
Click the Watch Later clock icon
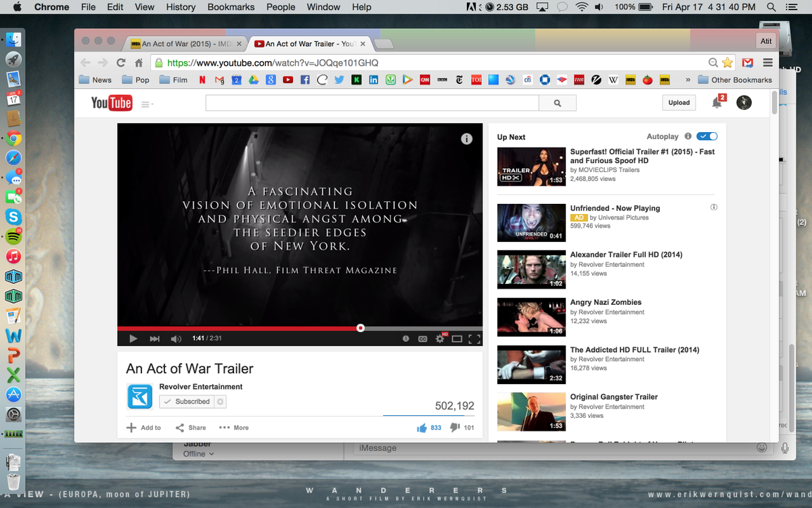pos(406,339)
